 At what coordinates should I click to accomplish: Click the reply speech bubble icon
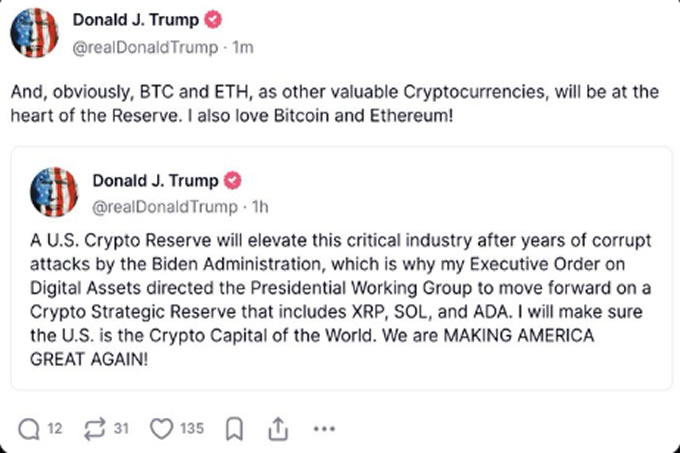pos(29,429)
